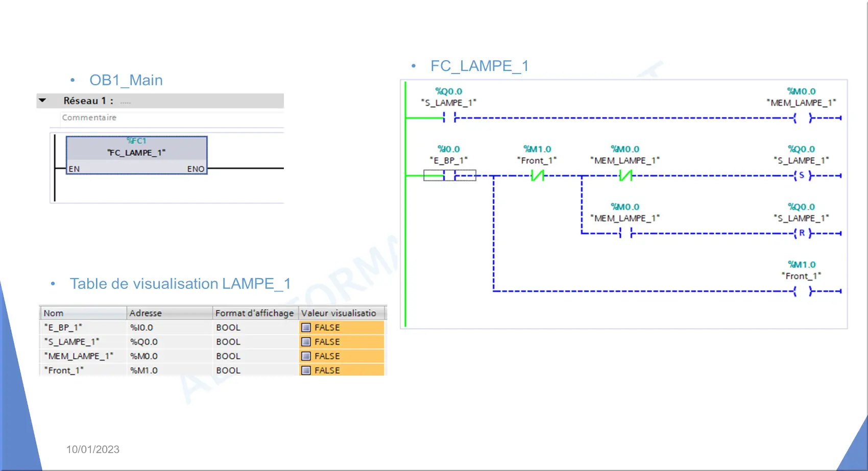Viewport: 868px width, 471px height.
Task: Select the Front_1 normally closed contact
Action: (537, 176)
